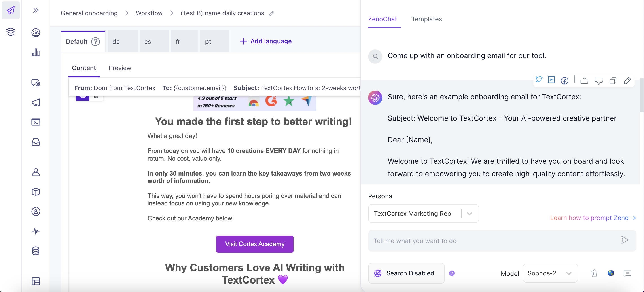The image size is (644, 292).
Task: Edit the Zeno response with pencil
Action: (x=627, y=80)
